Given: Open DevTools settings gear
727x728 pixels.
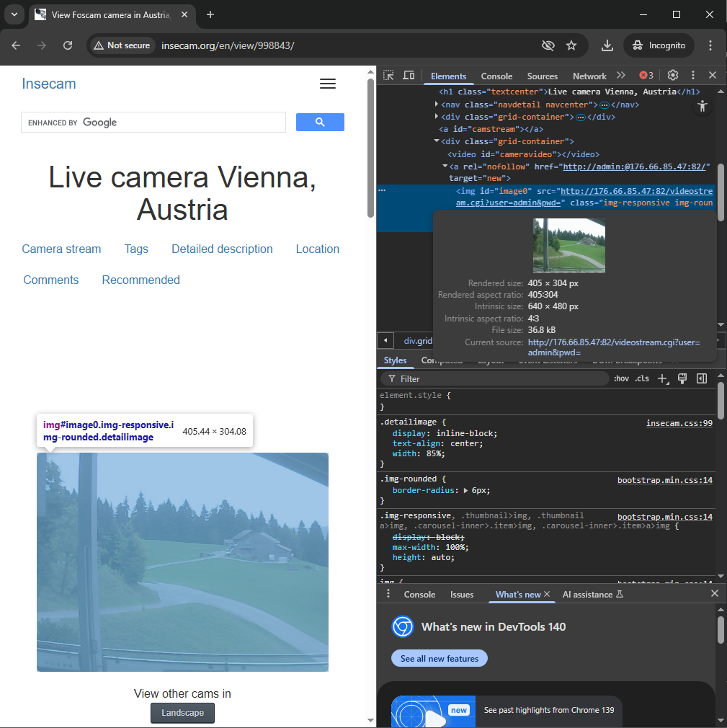Looking at the screenshot, I should (672, 75).
